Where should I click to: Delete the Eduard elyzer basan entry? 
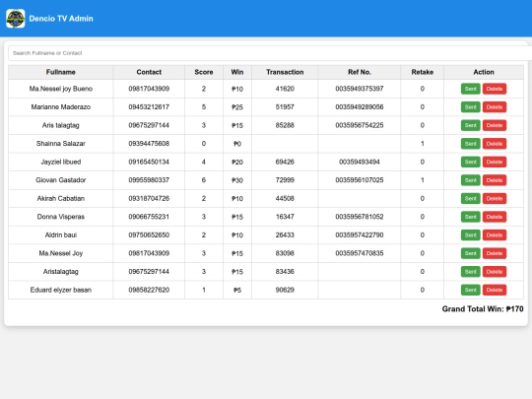[x=495, y=290]
